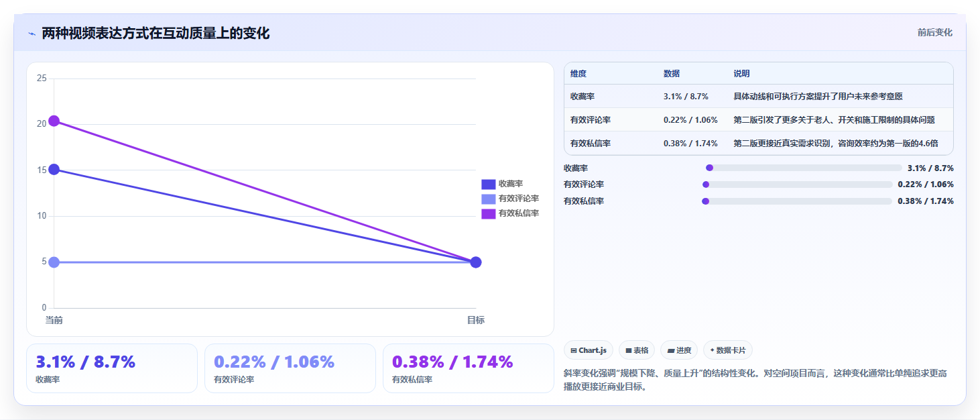
Task: Click table value 0.38% / 1.74%
Action: [x=690, y=143]
